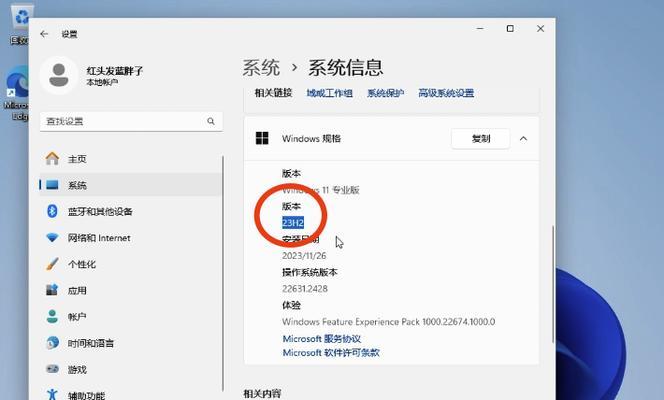Click the 帐户 person icon
Screen dimensions: 664x400
(x=52, y=317)
